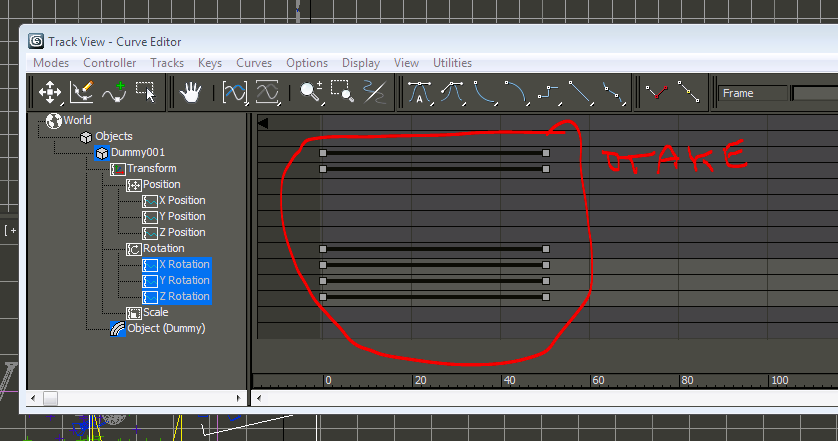
Task: Select the Transform track
Action: (x=151, y=168)
